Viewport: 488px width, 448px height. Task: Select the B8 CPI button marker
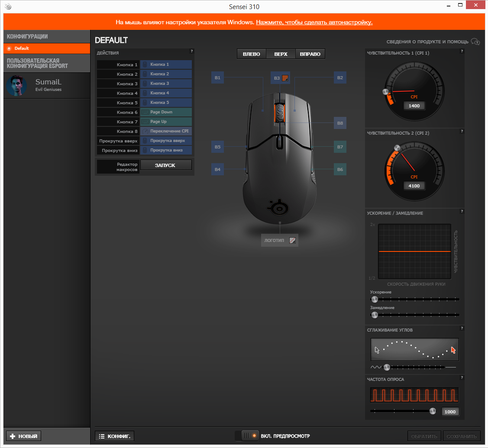(x=340, y=123)
